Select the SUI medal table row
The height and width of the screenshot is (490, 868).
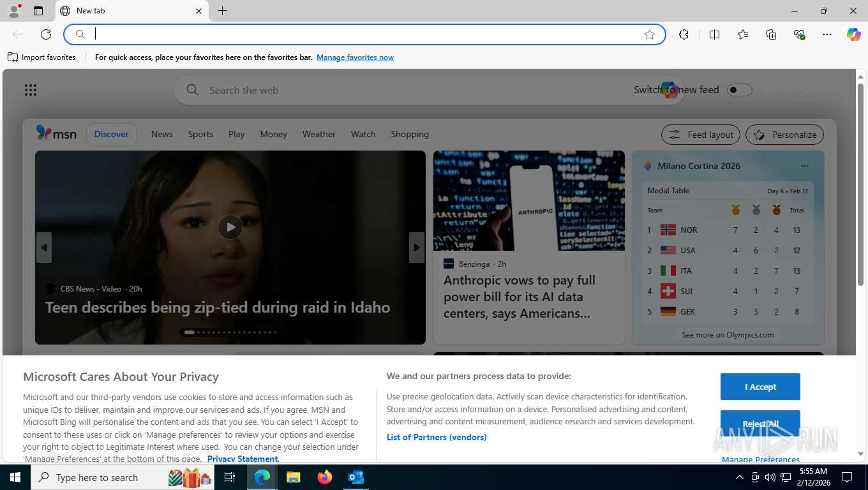click(728, 291)
